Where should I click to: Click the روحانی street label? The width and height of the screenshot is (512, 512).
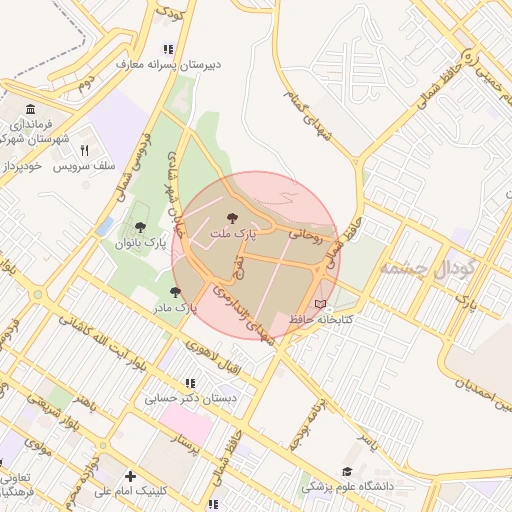tap(306, 236)
